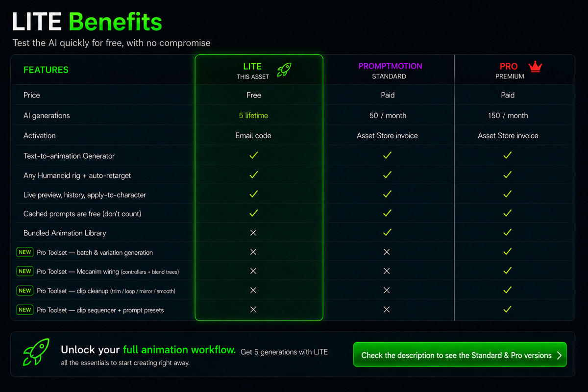This screenshot has height=392, width=588.
Task: Click LITE cross mark for Bundled Animation Library
Action: pos(253,233)
